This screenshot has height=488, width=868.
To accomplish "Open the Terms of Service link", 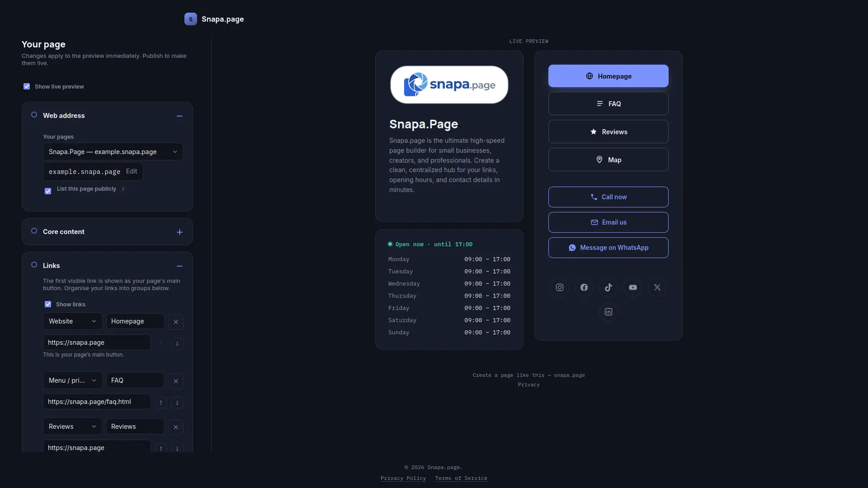I will tap(461, 478).
